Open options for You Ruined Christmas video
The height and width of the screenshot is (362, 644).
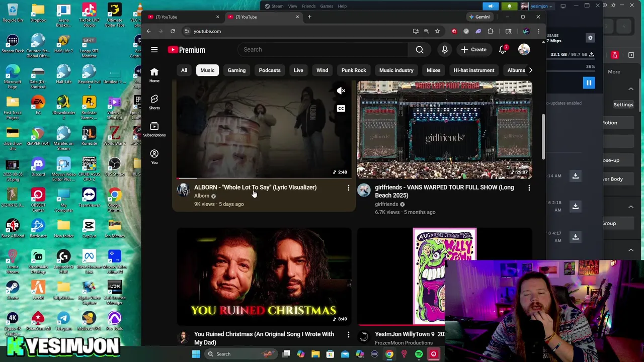click(x=348, y=334)
